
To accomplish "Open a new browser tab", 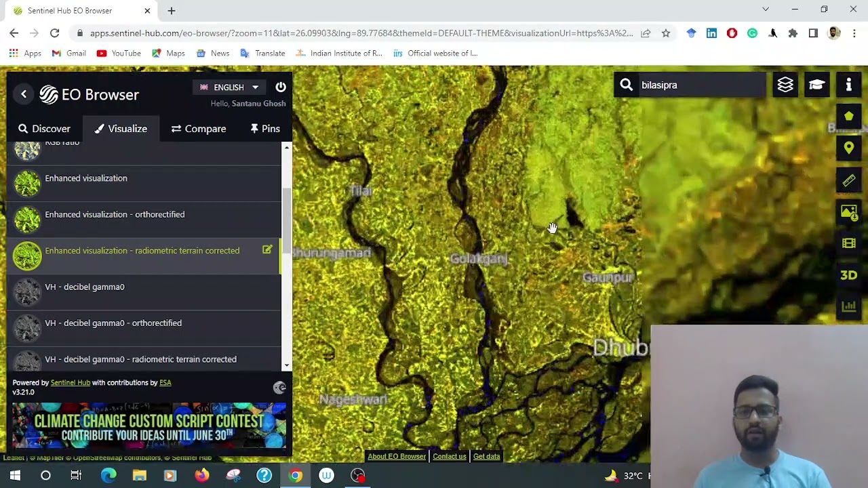I will 172,11.
